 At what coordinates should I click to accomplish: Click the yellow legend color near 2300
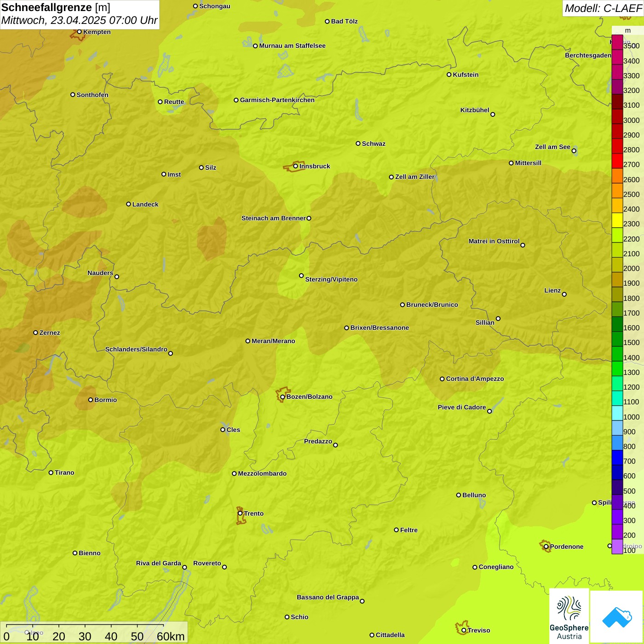tap(617, 220)
